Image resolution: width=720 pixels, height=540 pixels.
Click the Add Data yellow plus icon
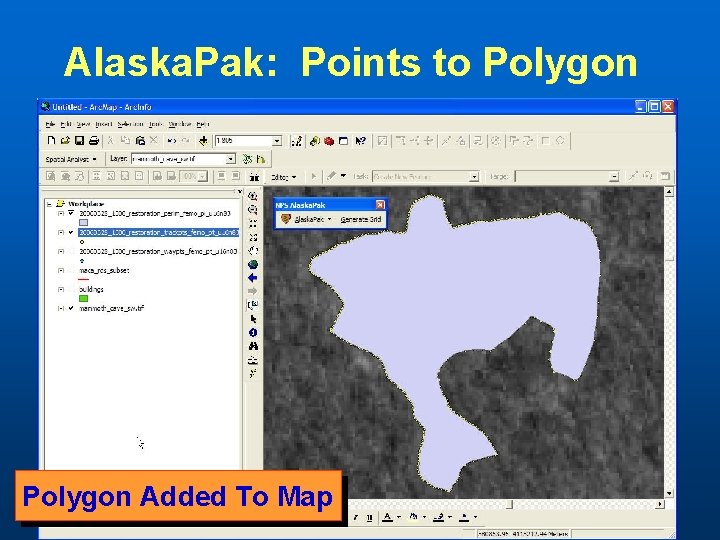coord(203,141)
